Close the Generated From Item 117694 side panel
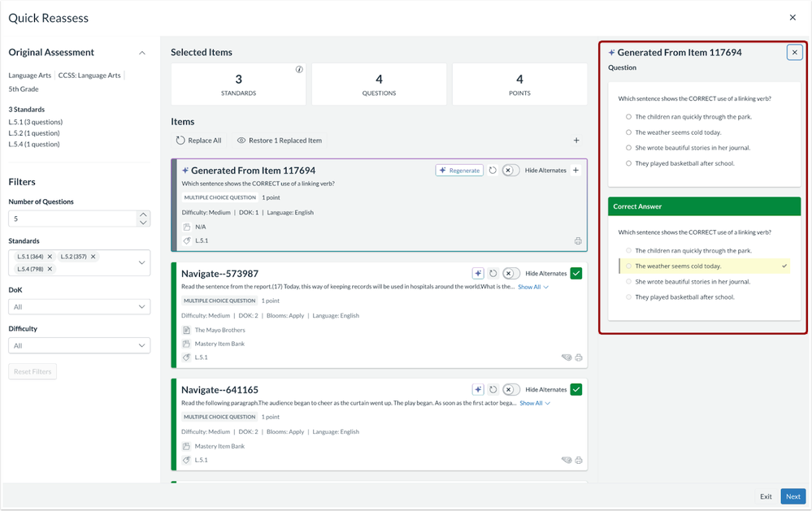Image resolution: width=812 pixels, height=511 pixels. pyautogui.click(x=794, y=52)
